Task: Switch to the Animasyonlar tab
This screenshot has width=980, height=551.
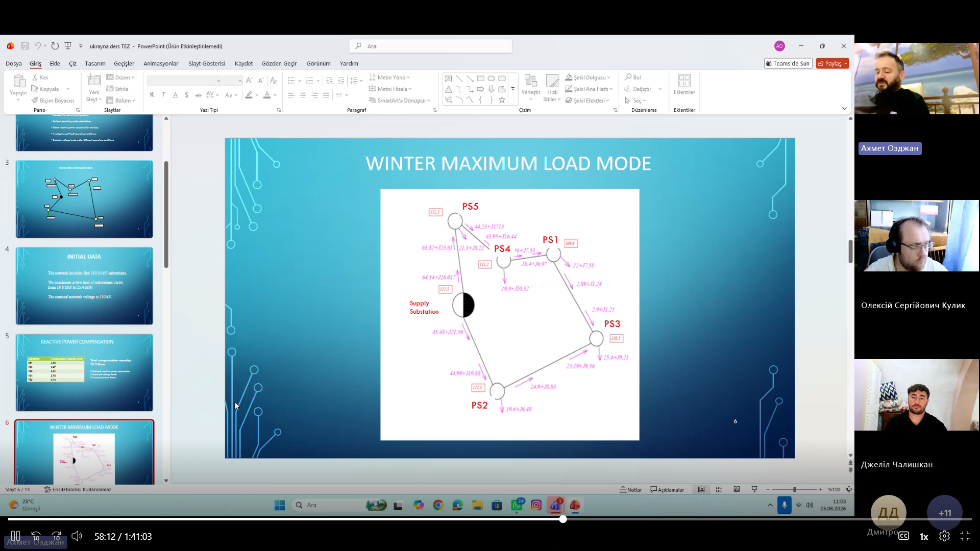Action: coord(161,64)
